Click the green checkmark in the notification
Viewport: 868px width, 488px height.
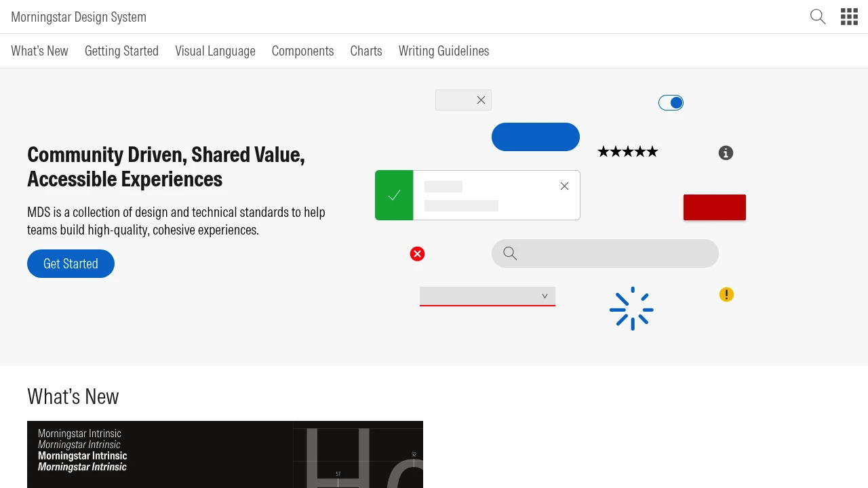point(394,195)
